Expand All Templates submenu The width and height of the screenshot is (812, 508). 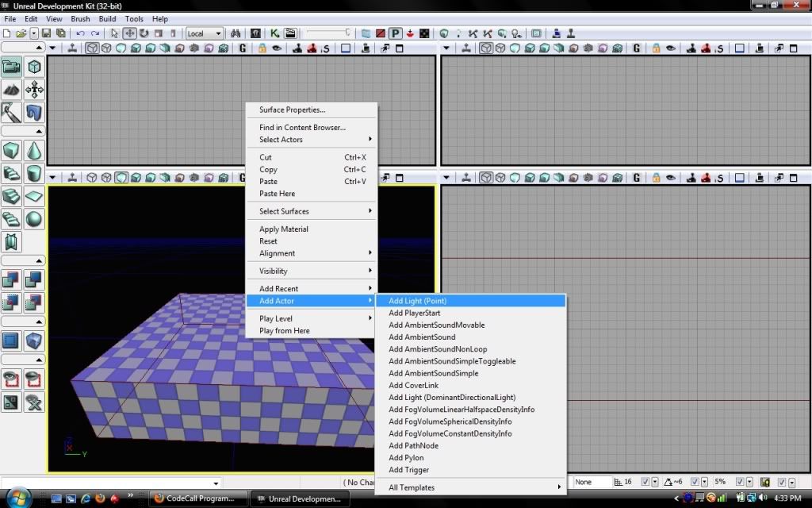[470, 487]
